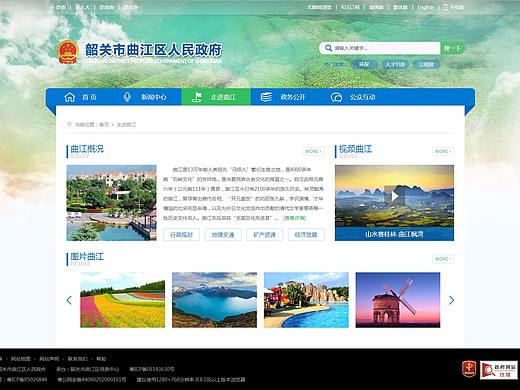
Task: Click the 图片曲江 section heading
Action: (x=87, y=257)
